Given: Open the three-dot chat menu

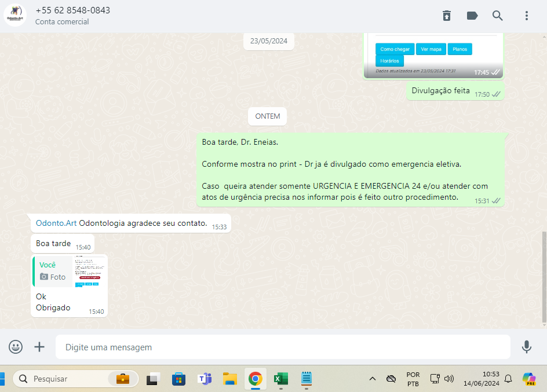Looking at the screenshot, I should pos(526,16).
